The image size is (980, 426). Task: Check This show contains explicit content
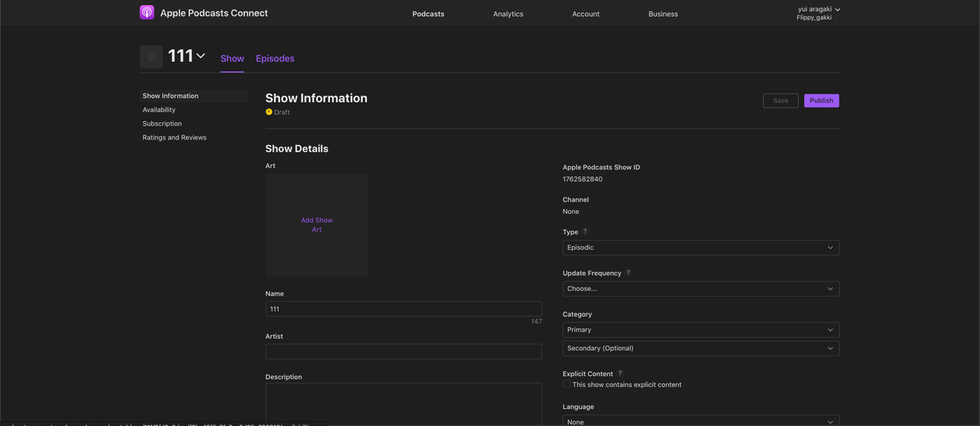[567, 385]
